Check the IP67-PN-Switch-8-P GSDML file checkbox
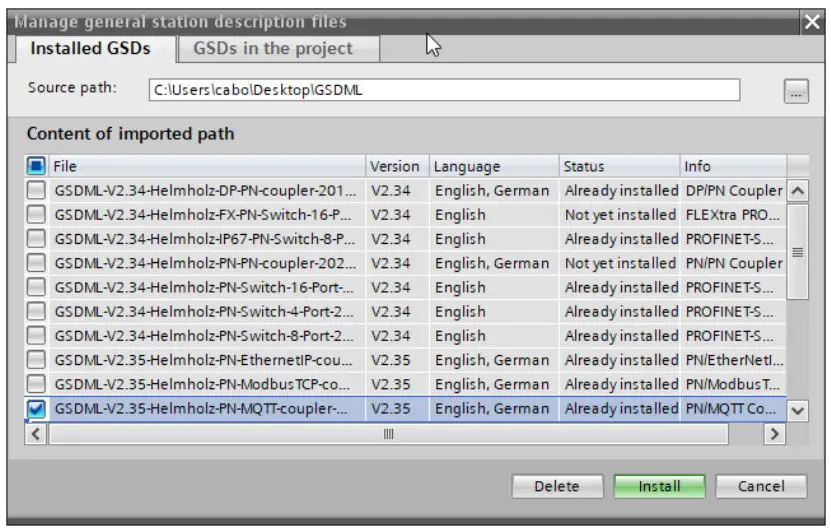This screenshot has width=831, height=532. point(36,239)
